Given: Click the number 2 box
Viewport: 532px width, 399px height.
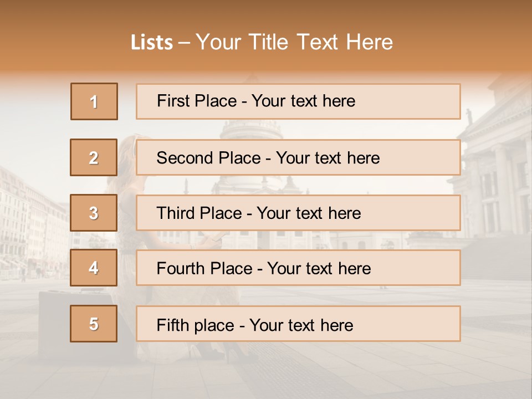Looking at the screenshot, I should 94,157.
